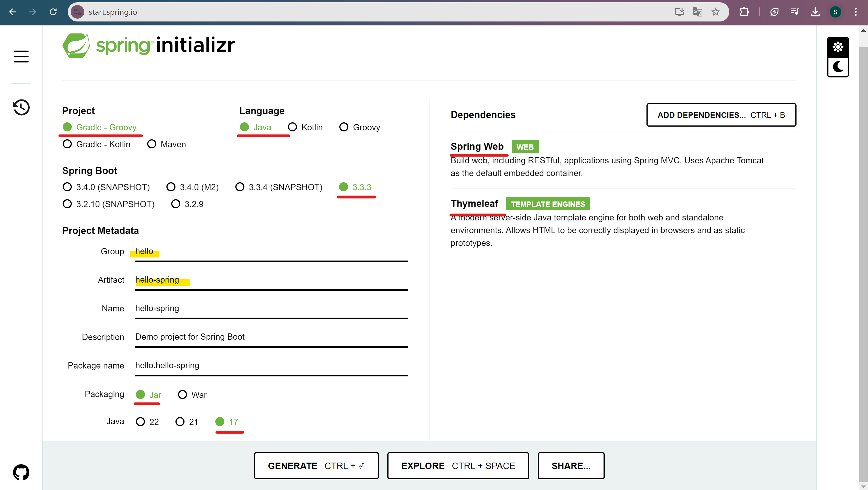Open the user profile avatar S
This screenshot has height=490, width=868.
(835, 12)
